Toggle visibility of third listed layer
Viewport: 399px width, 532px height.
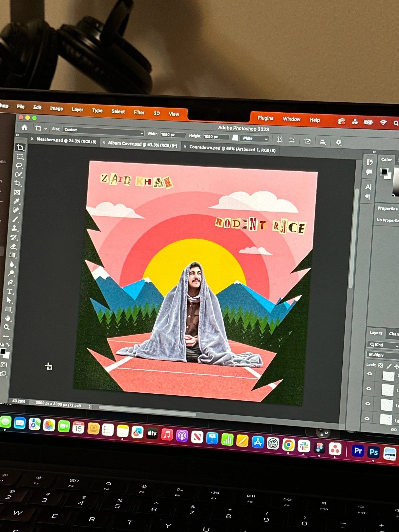(368, 404)
